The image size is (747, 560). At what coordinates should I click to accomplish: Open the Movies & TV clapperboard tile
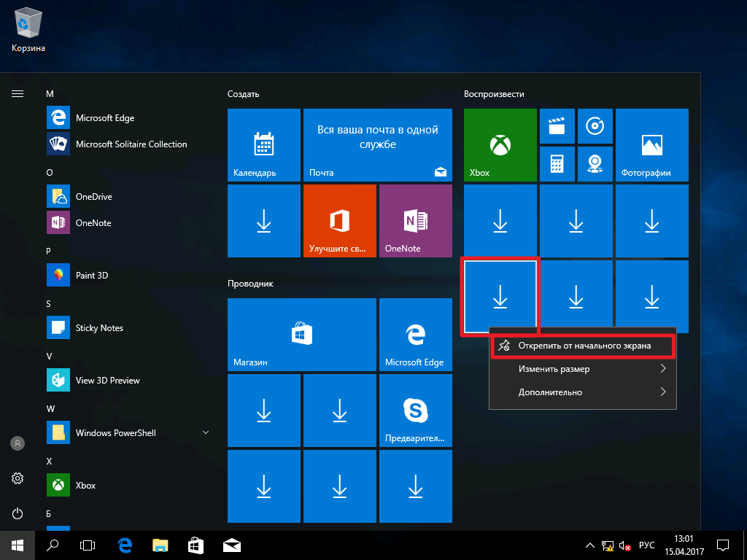click(x=557, y=126)
